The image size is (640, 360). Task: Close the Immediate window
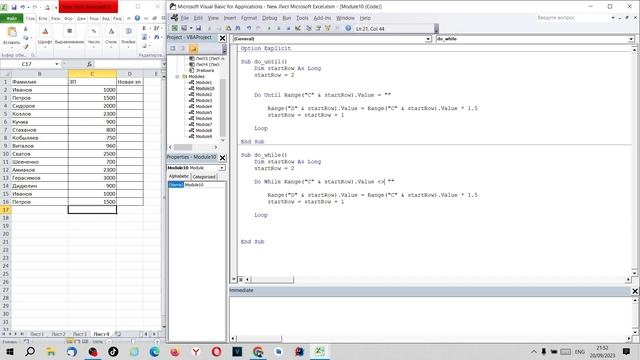pyautogui.click(x=635, y=291)
